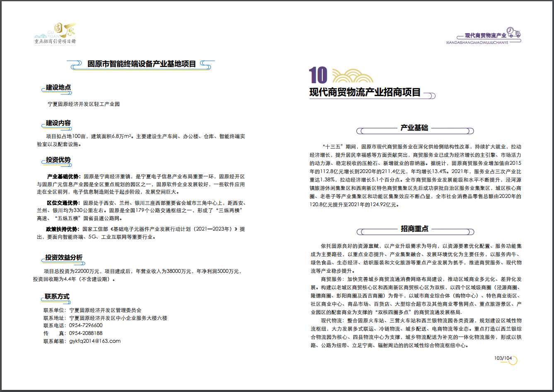Click the yellow circle beside the page number
Viewport: 554px width, 392px height.
pos(513,360)
